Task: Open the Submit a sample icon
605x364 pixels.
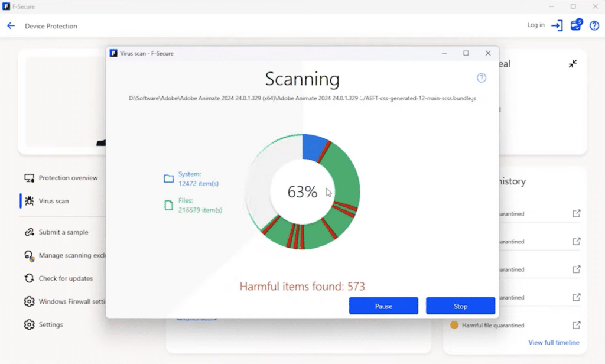Action: (30, 232)
